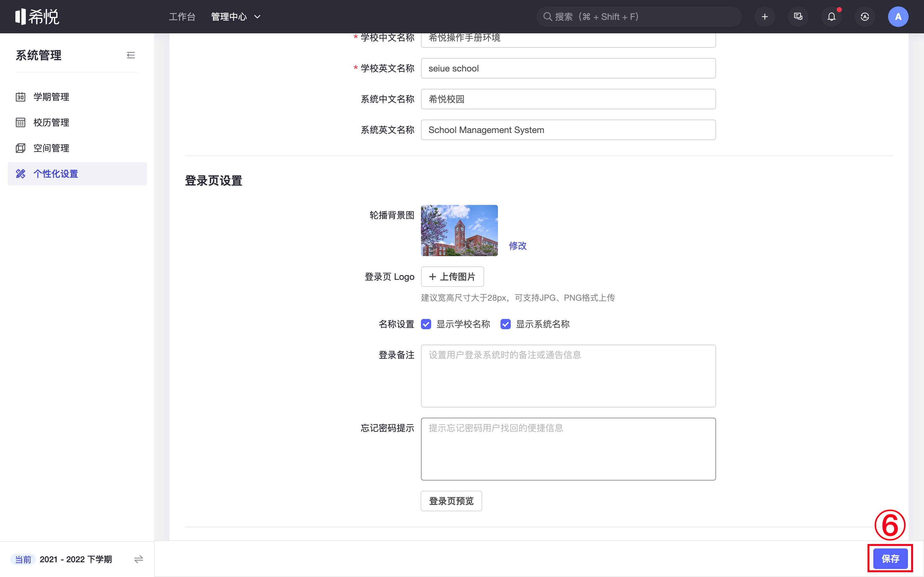Viewport: 924px width, 577px height.
Task: Uncheck 显示学校名称 checkbox
Action: pyautogui.click(x=426, y=324)
